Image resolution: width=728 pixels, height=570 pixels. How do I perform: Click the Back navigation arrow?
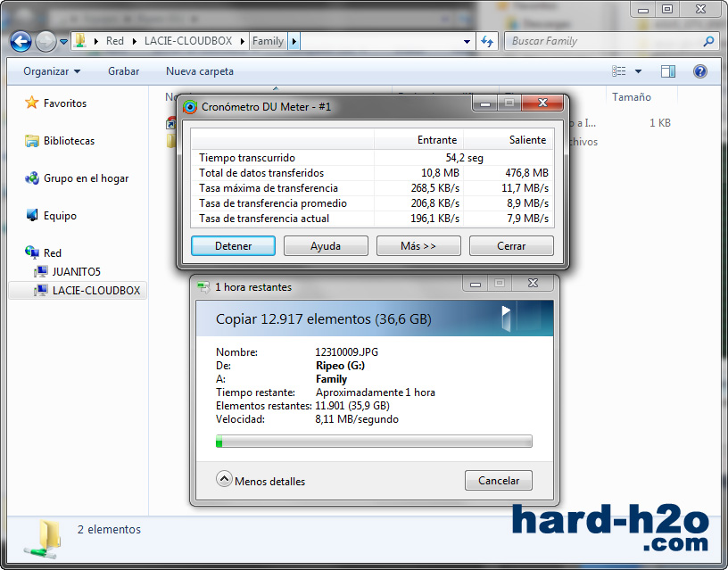21,41
